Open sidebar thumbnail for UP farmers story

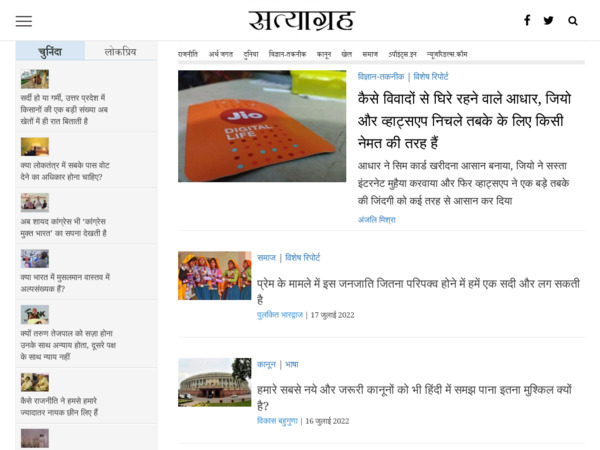[x=35, y=79]
